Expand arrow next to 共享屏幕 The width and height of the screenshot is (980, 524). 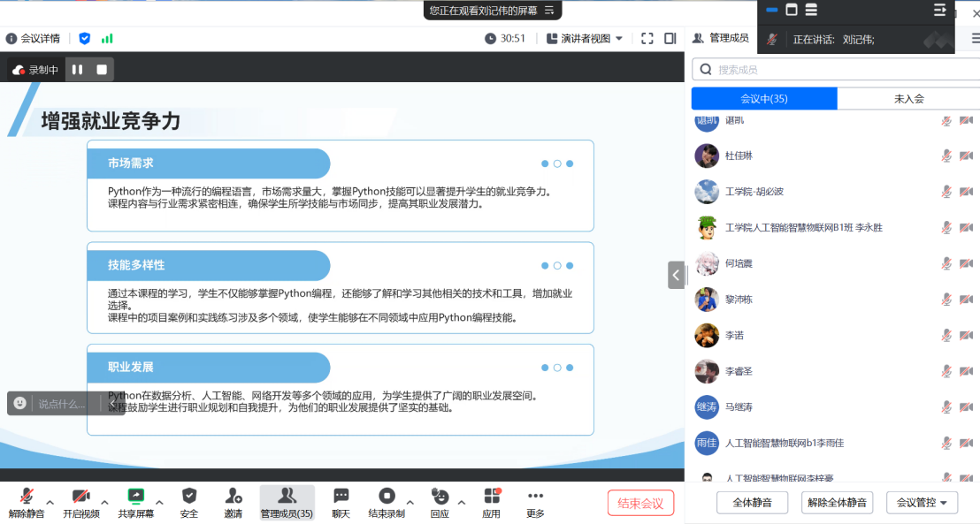point(160,503)
